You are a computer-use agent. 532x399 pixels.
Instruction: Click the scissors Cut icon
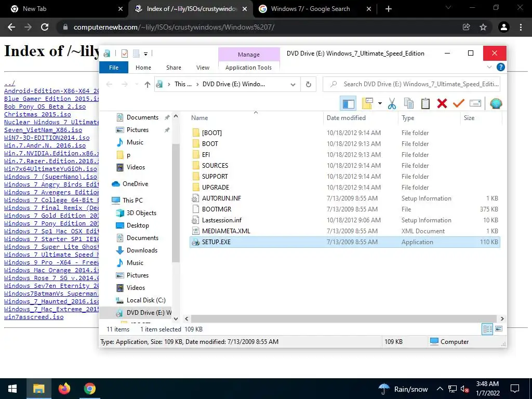coord(392,103)
